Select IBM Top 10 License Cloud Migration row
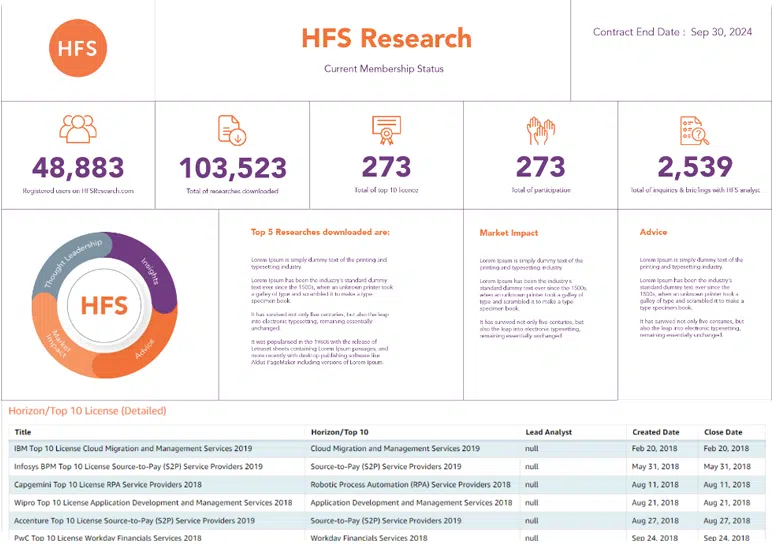The height and width of the screenshot is (545, 774). (x=387, y=449)
